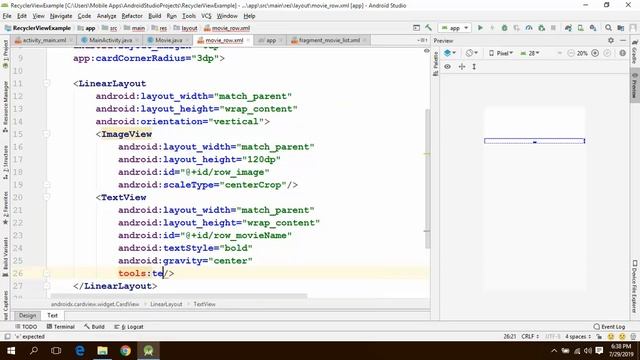Collapse the ImageView fold marker at line 15
The height and width of the screenshot is (360, 640).
click(x=46, y=134)
